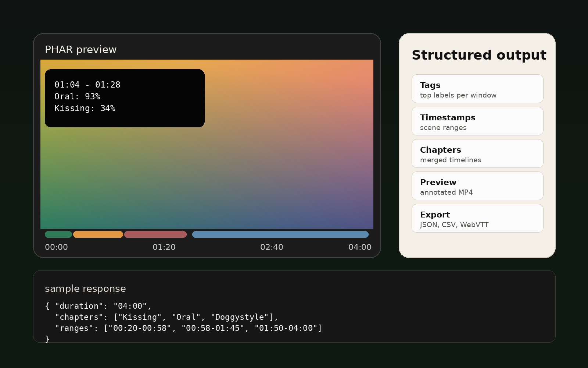Image resolution: width=588 pixels, height=368 pixels.
Task: Click the 01:20 timeline label
Action: click(x=164, y=247)
